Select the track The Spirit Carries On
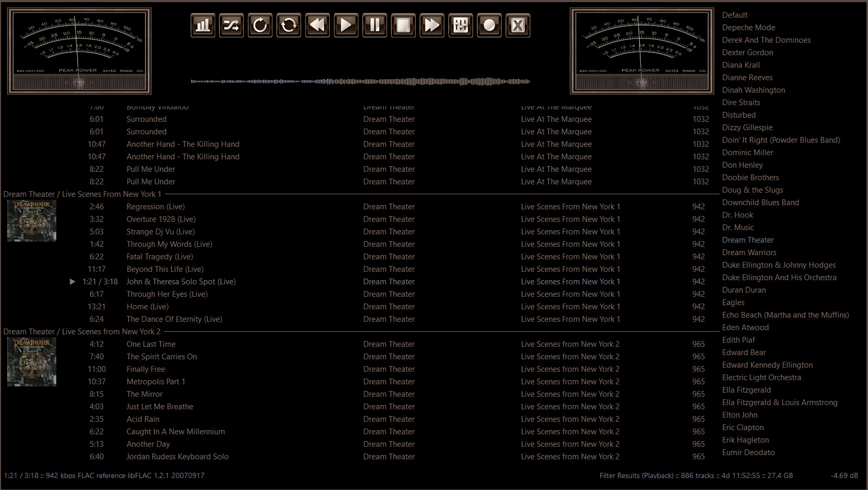 (x=162, y=357)
